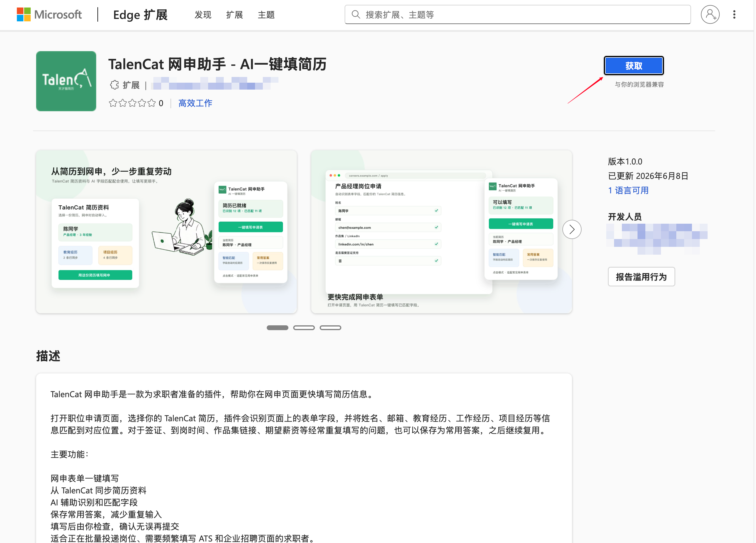The height and width of the screenshot is (543, 756).
Task: Select the first carousel page indicator
Action: [277, 328]
